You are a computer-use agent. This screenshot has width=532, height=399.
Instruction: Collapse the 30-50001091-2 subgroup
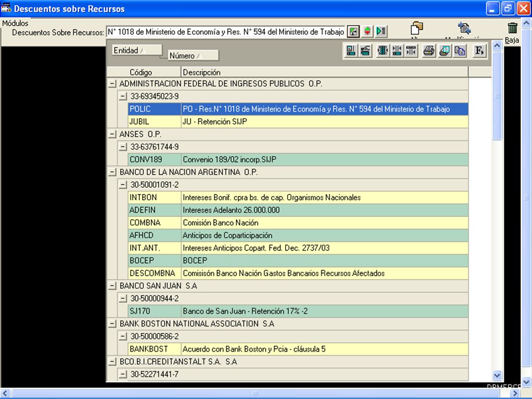pyautogui.click(x=123, y=185)
